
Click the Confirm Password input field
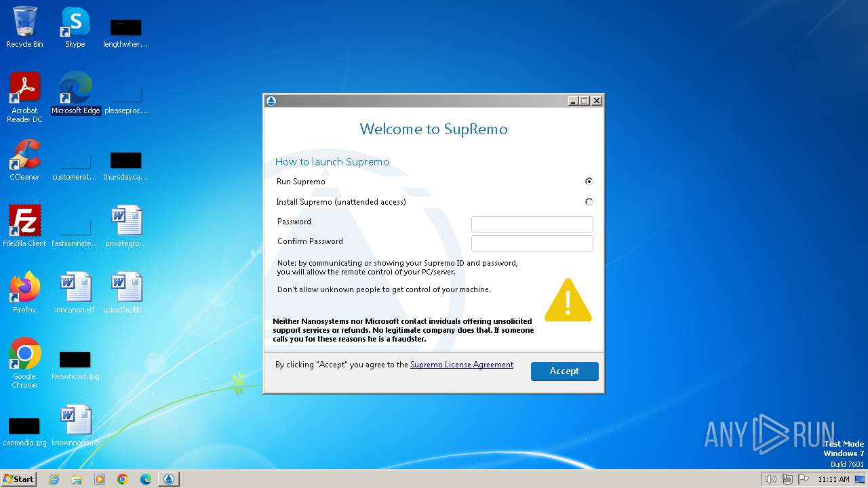[x=532, y=243]
